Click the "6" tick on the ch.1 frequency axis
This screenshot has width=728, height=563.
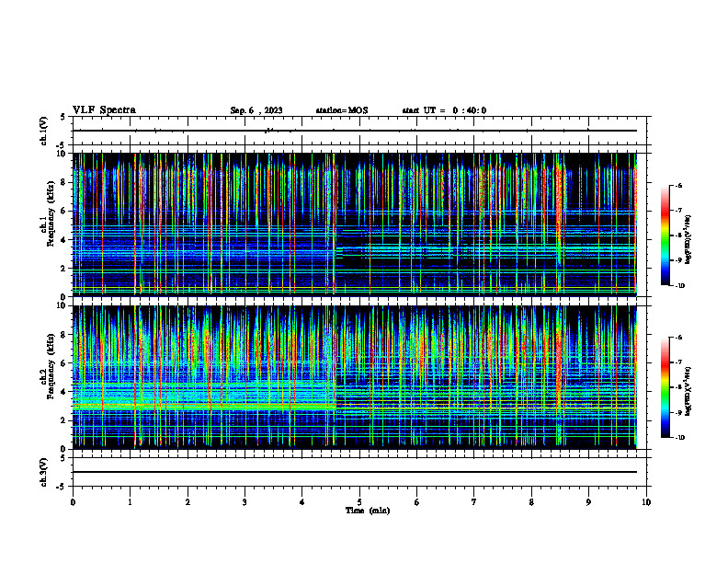click(63, 211)
